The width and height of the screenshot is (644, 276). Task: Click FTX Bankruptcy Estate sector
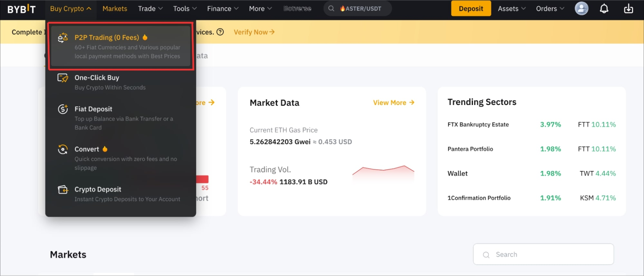[478, 124]
